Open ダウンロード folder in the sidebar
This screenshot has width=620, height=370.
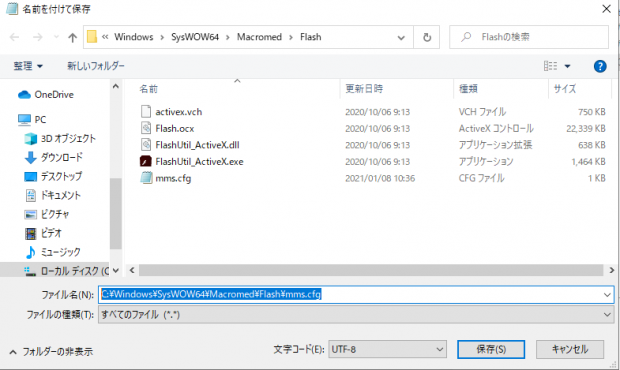[x=62, y=157]
